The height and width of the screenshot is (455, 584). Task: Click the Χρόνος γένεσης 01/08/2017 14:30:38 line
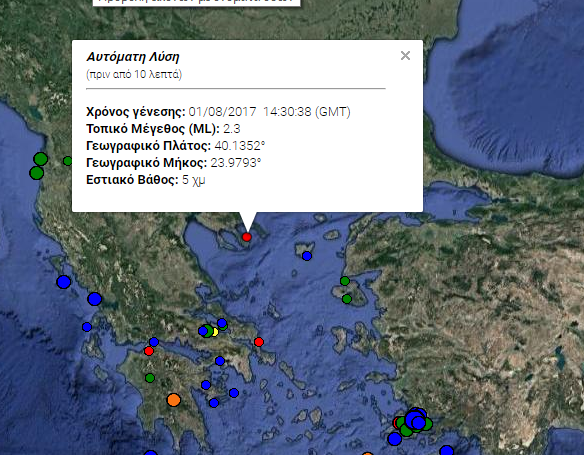[218, 112]
